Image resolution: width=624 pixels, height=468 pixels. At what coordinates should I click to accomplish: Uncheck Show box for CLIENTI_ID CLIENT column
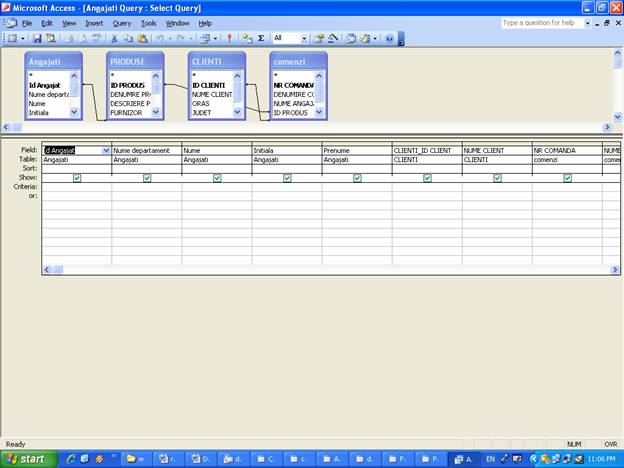click(427, 178)
